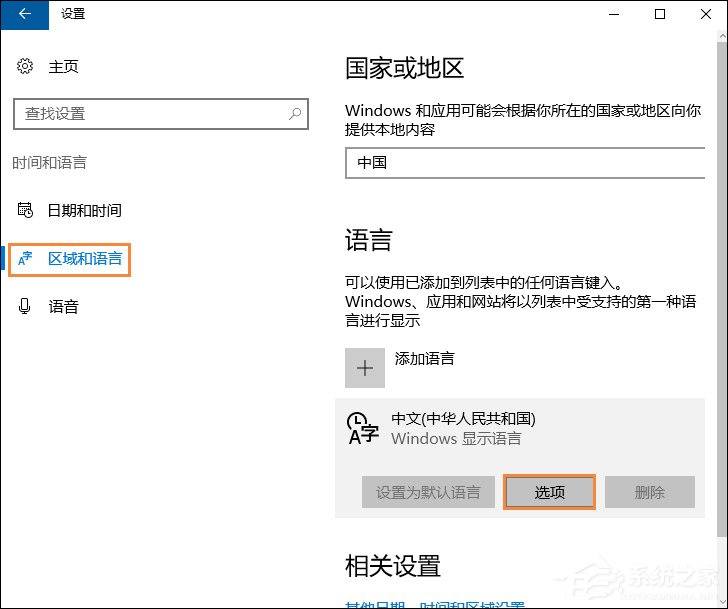Click the Chinese language pack icon

[363, 428]
